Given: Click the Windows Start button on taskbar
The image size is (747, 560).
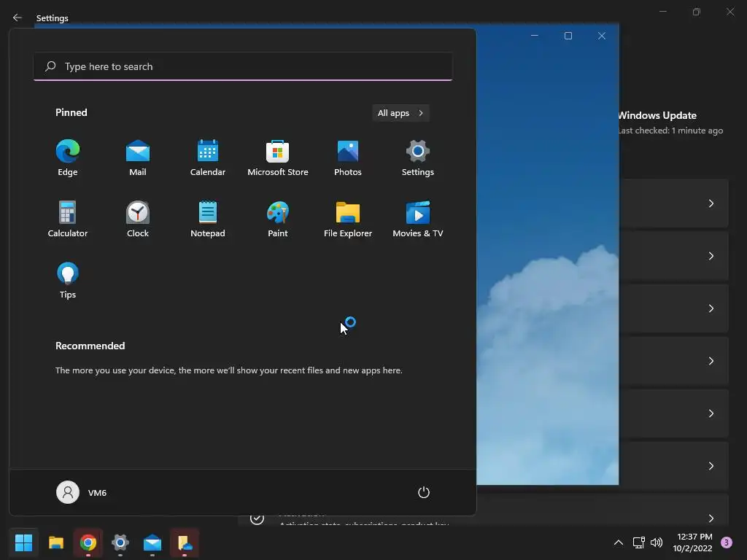Looking at the screenshot, I should coord(23,542).
